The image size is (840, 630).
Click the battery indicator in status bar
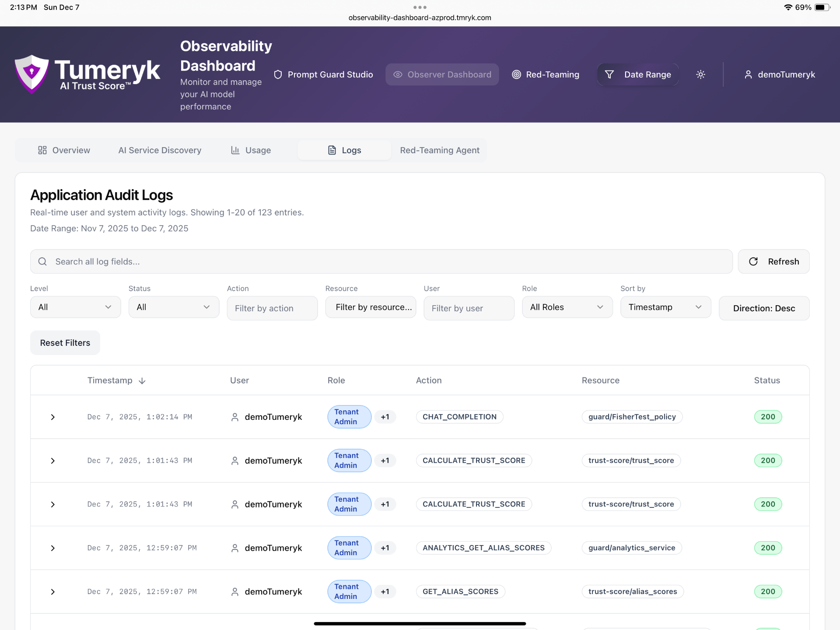822,7
